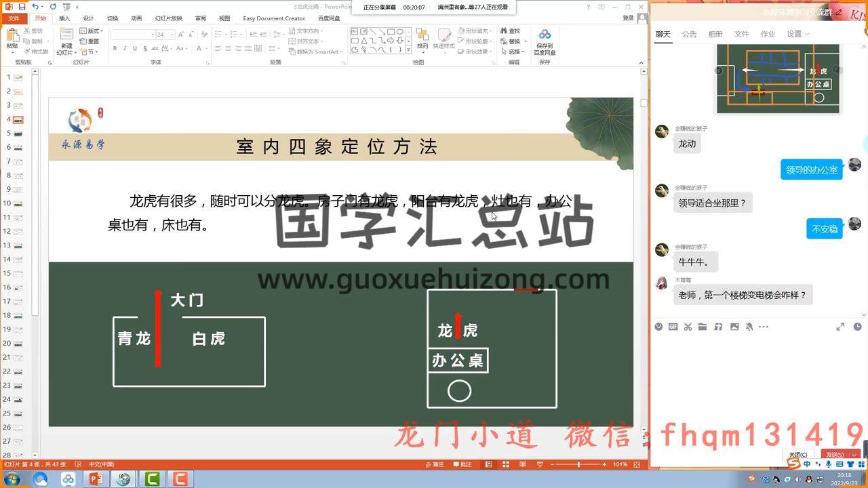The width and height of the screenshot is (868, 488).
Task: Switch to the Insert ribbon tab
Action: [64, 18]
